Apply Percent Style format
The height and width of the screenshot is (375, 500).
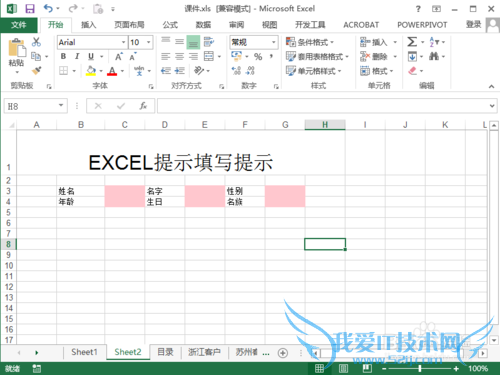pos(258,56)
